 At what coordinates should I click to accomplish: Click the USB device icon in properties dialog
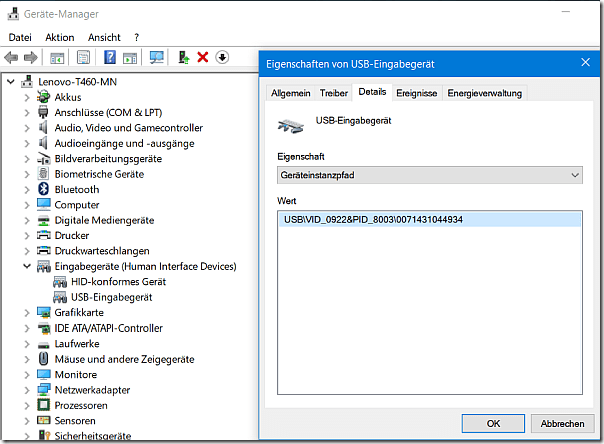291,126
